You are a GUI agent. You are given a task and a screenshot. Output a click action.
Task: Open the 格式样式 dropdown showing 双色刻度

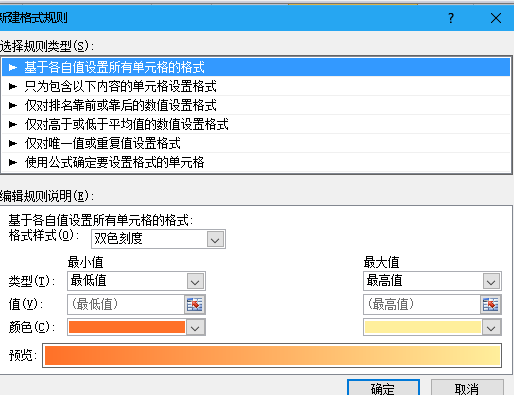point(158,239)
